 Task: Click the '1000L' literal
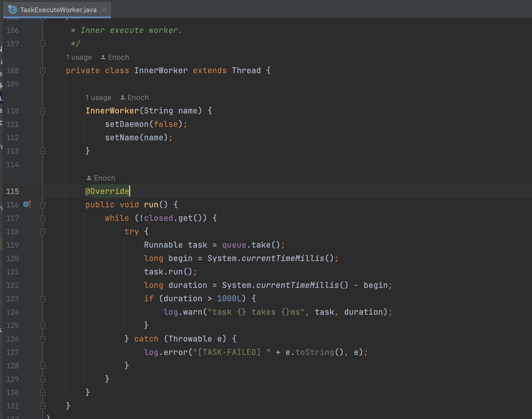tap(229, 299)
